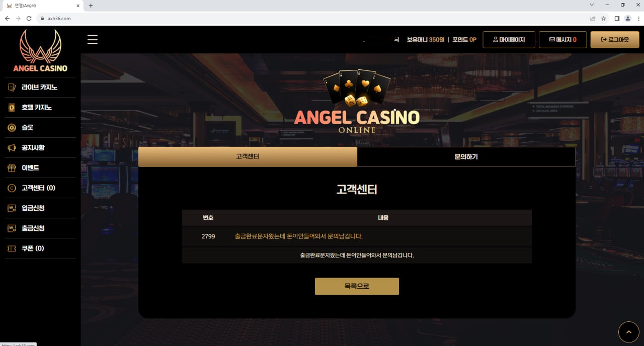Image resolution: width=644 pixels, height=346 pixels.
Task: Open the 마이페이지 button
Action: [x=509, y=40]
